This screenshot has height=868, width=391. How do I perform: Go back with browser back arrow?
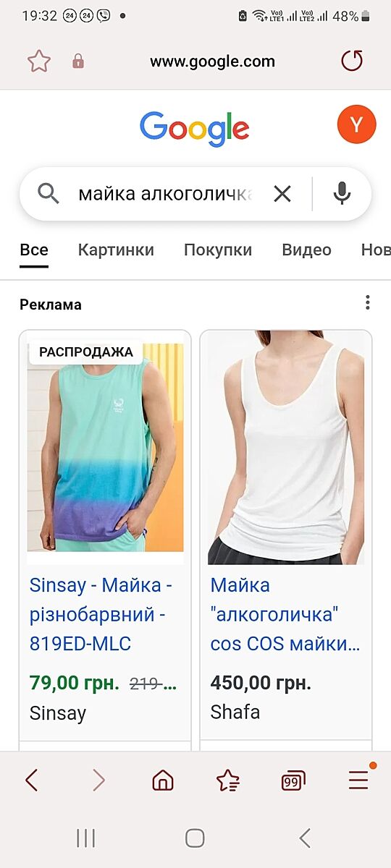point(31,780)
